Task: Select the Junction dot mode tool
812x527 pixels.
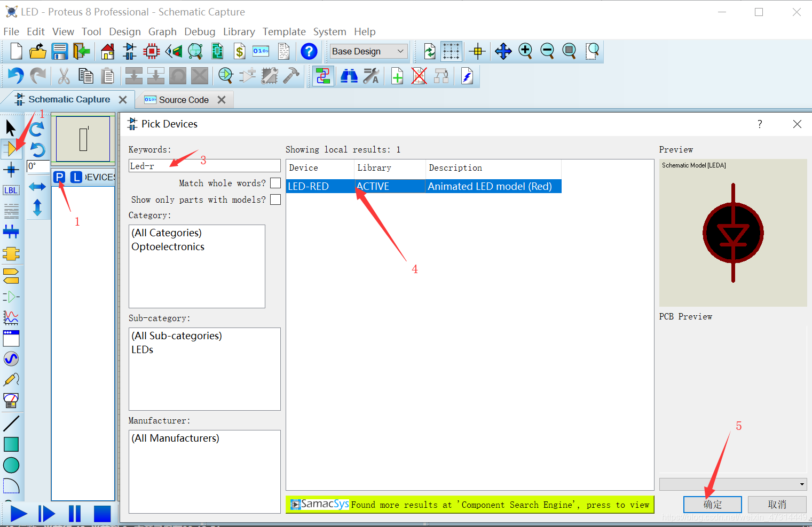Action: click(11, 170)
